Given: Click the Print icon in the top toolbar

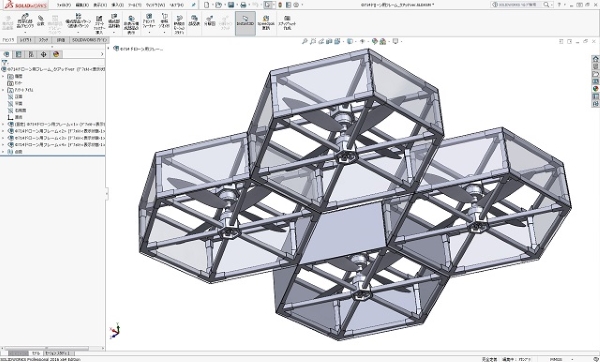Looking at the screenshot, I should [243, 5].
